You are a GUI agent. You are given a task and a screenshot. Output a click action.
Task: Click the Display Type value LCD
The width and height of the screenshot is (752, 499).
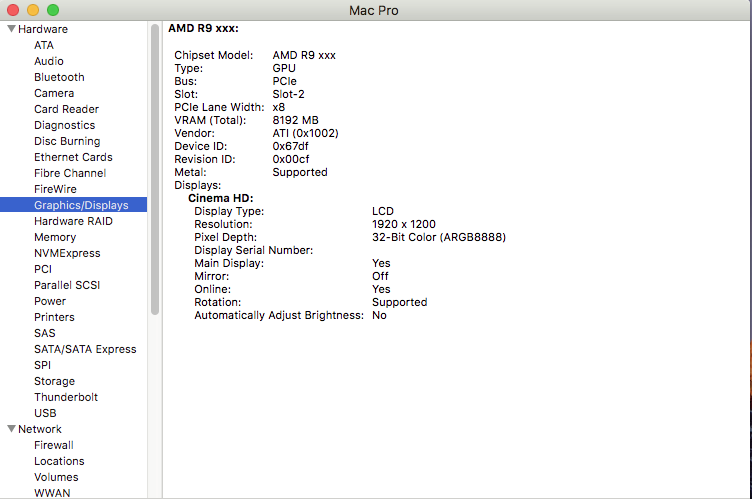383,211
